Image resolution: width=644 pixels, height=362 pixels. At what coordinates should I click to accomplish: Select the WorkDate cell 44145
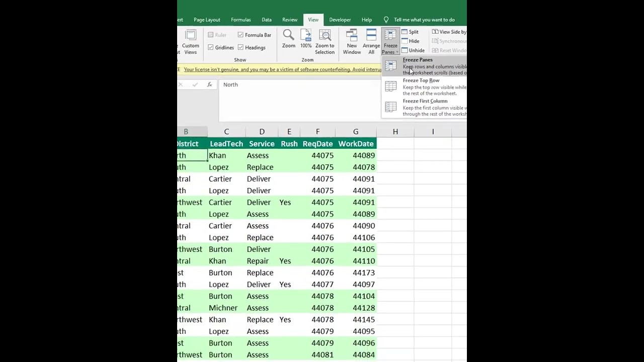tap(356, 320)
